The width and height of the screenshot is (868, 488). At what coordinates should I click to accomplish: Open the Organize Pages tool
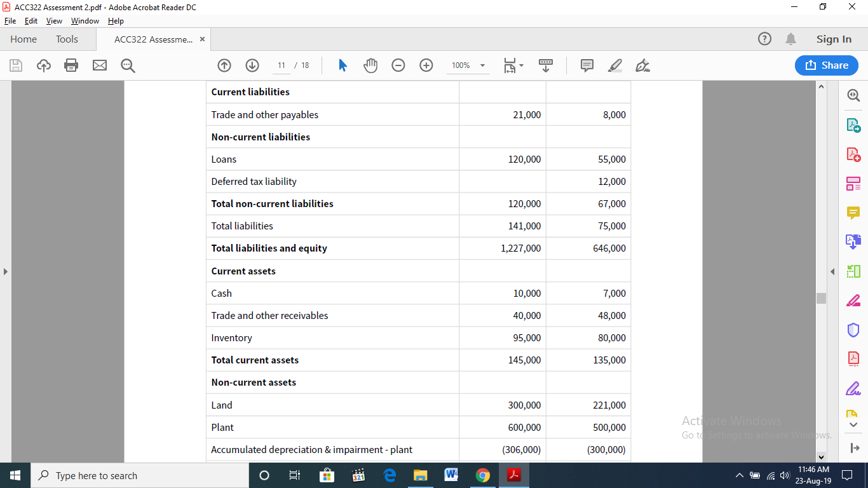[x=853, y=183]
